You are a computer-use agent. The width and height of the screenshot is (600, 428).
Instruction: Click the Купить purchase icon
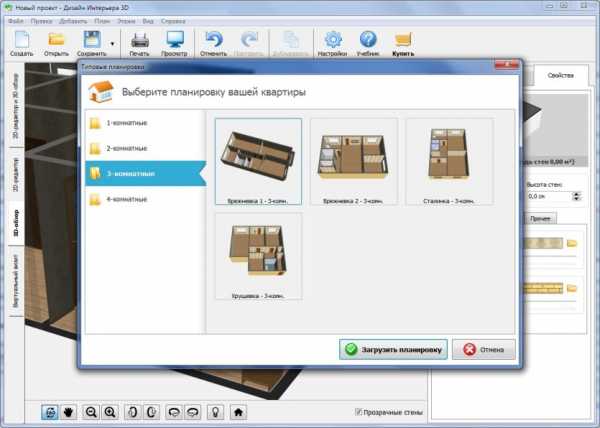(x=403, y=41)
